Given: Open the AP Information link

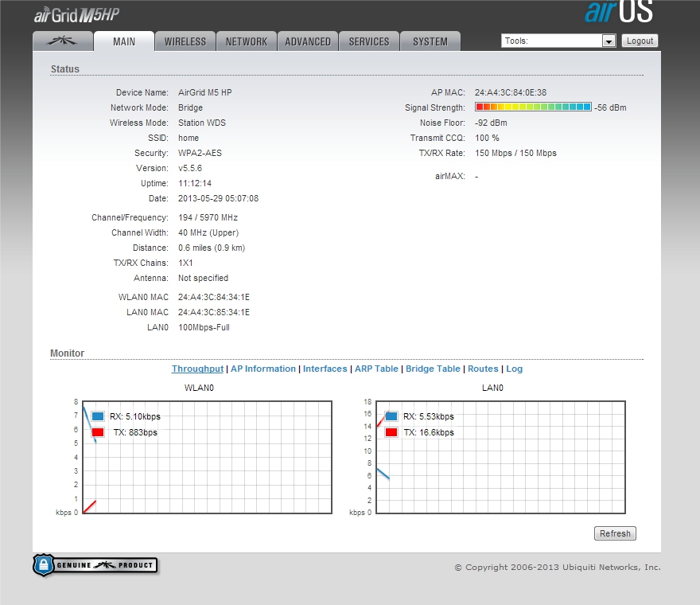Looking at the screenshot, I should pos(263,369).
